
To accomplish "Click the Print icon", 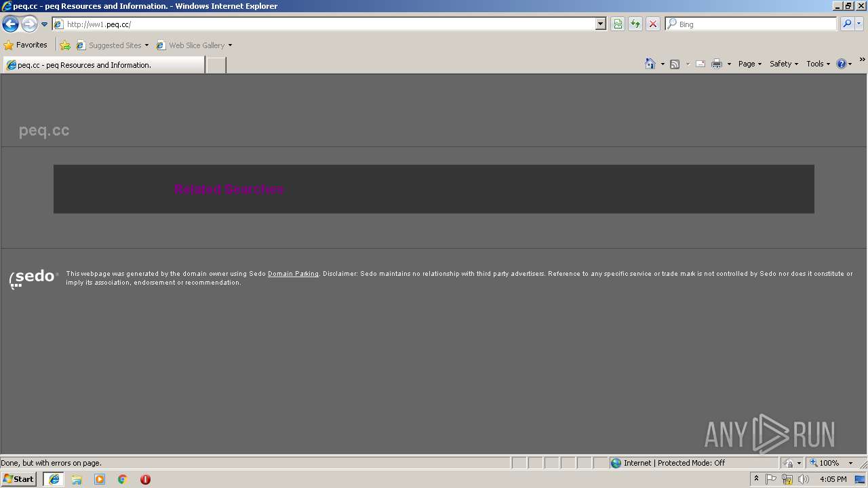I will tap(717, 64).
